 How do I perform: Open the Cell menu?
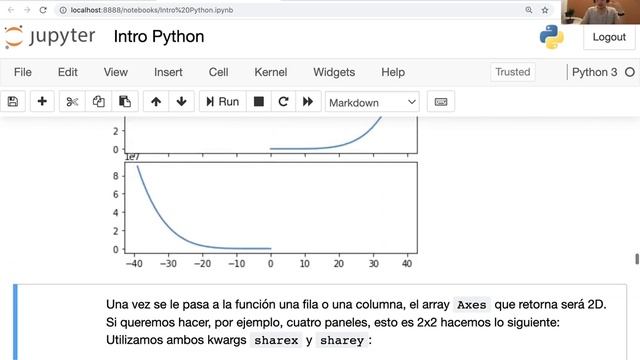218,72
